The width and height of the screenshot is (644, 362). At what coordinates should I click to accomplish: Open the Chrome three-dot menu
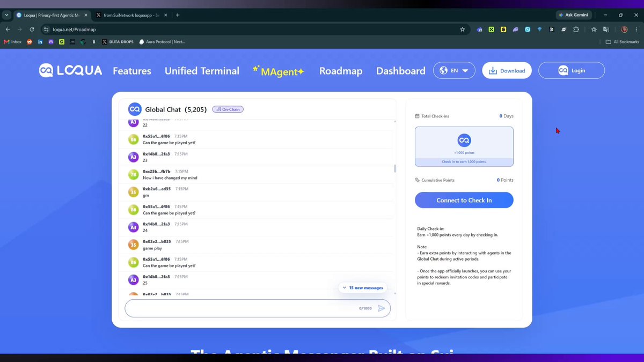pyautogui.click(x=636, y=29)
